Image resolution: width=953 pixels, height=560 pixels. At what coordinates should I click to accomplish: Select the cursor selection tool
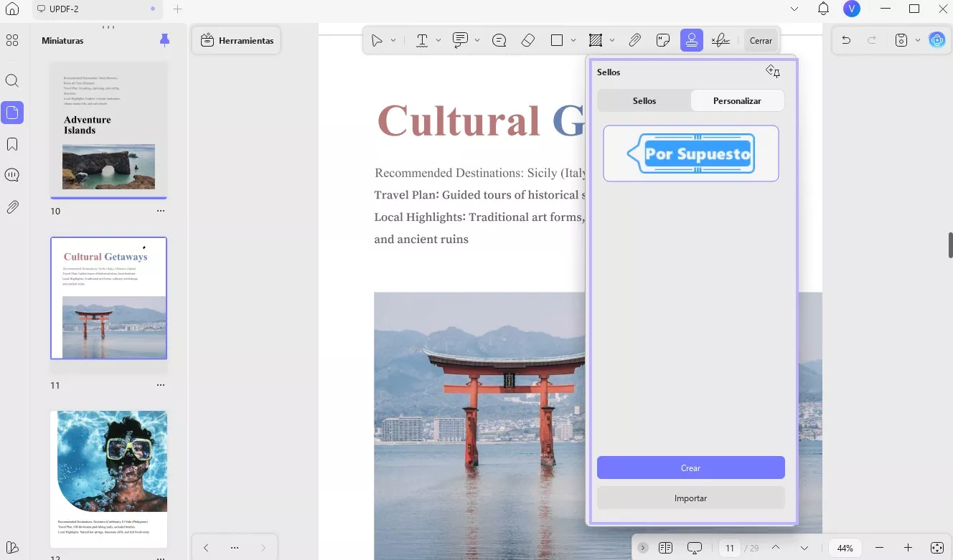pyautogui.click(x=377, y=41)
